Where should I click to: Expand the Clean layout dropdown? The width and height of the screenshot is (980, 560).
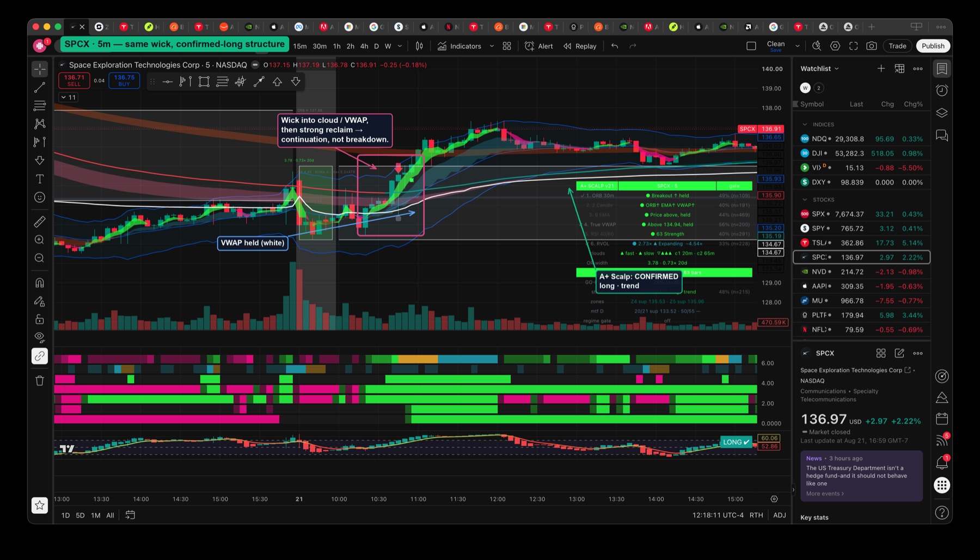pos(797,46)
